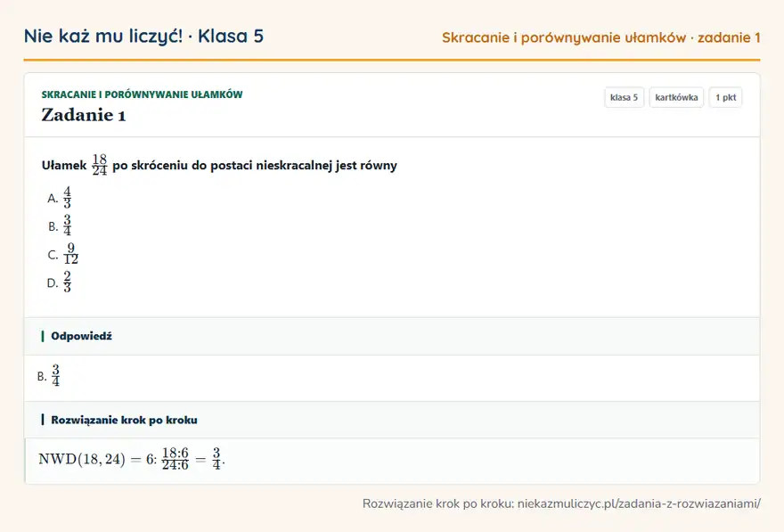The image size is (784, 532).
Task: Select answer option A, 4/3
Action: click(60, 198)
